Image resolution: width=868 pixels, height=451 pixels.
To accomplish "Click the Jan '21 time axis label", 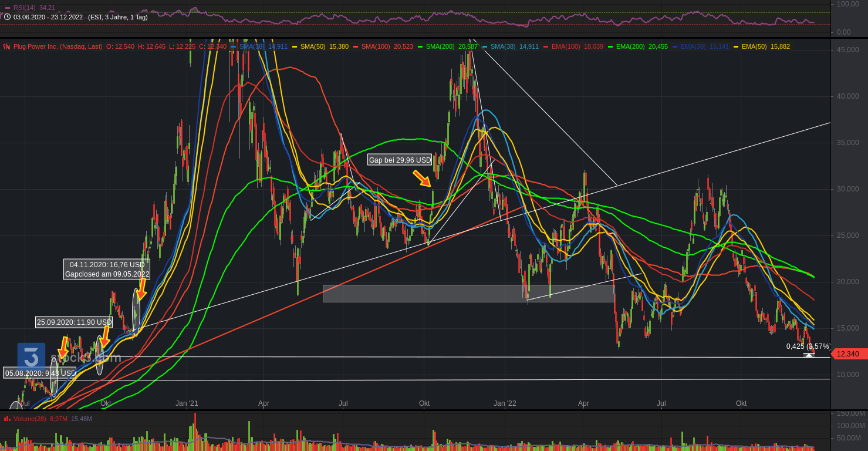I will tap(187, 403).
